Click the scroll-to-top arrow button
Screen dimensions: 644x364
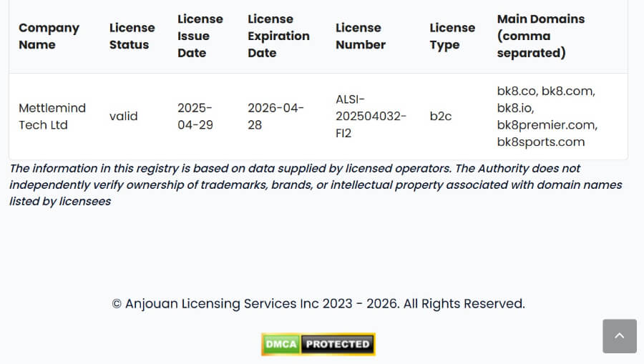coord(620,336)
